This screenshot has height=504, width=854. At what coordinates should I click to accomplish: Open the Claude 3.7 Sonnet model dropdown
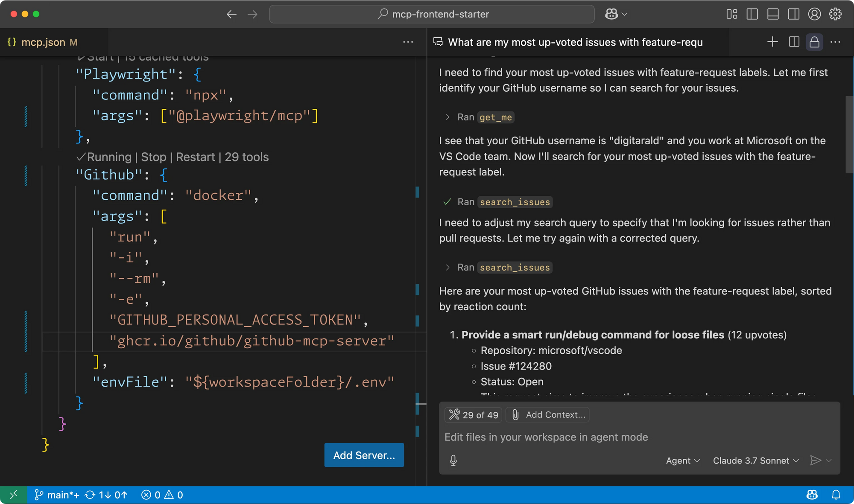(x=756, y=461)
